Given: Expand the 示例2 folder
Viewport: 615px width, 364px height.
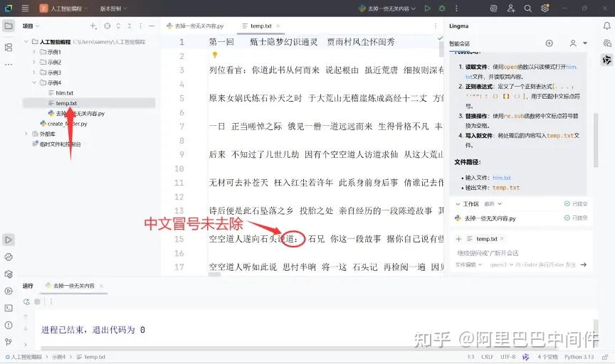Looking at the screenshot, I should (x=34, y=62).
